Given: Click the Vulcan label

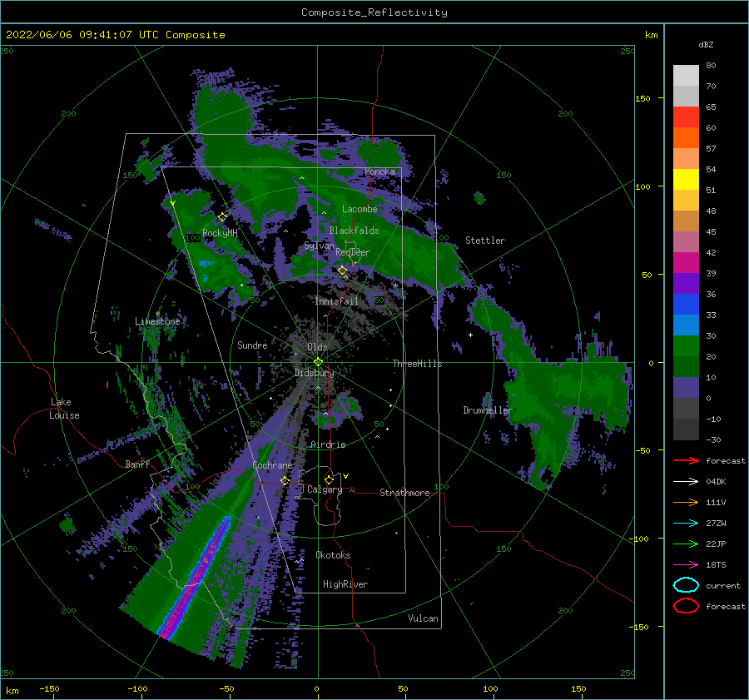Looking at the screenshot, I should tap(423, 618).
